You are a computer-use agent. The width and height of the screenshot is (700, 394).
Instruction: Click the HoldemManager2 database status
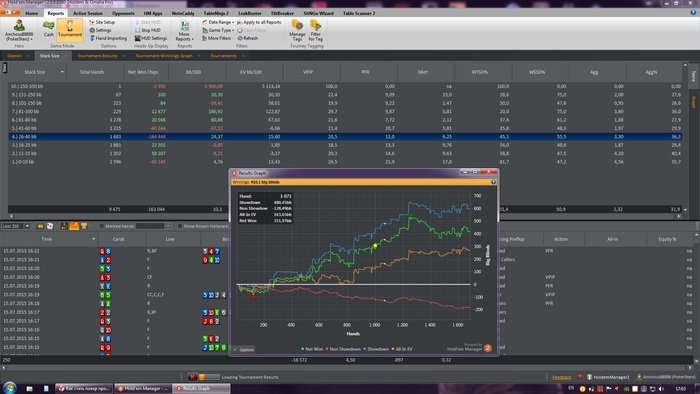608,377
